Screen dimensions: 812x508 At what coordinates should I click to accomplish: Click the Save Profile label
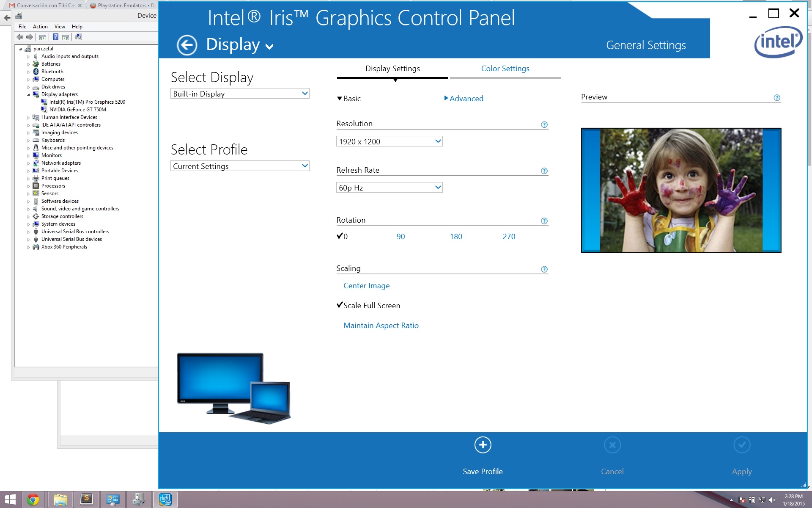click(x=483, y=472)
